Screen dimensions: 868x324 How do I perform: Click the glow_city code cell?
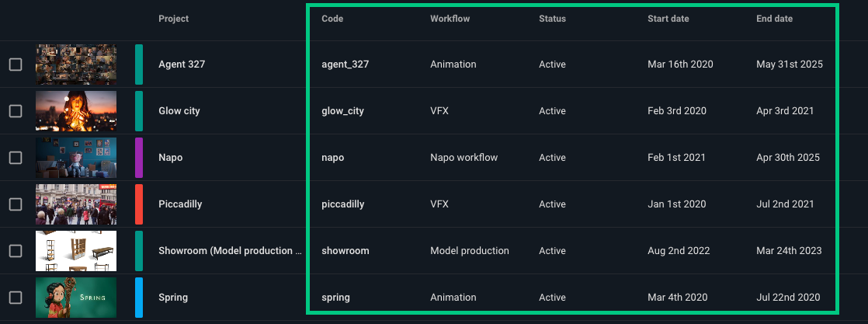(342, 111)
